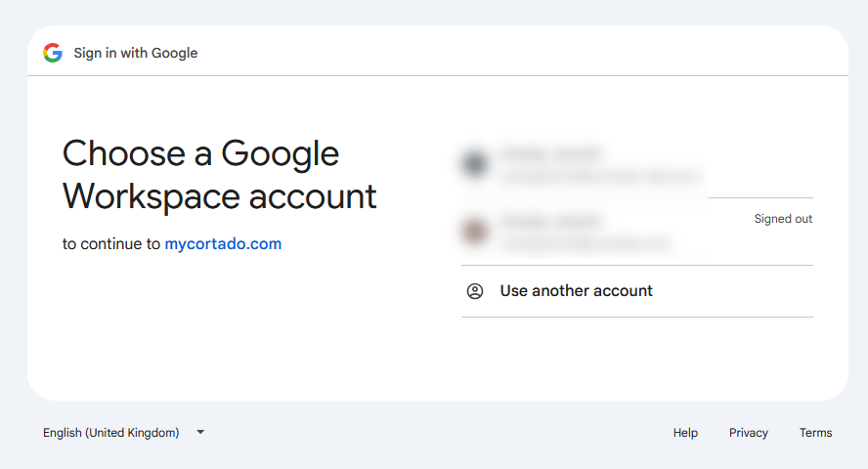The width and height of the screenshot is (868, 469).
Task: Click the person icon beside Use another account
Action: [475, 291]
